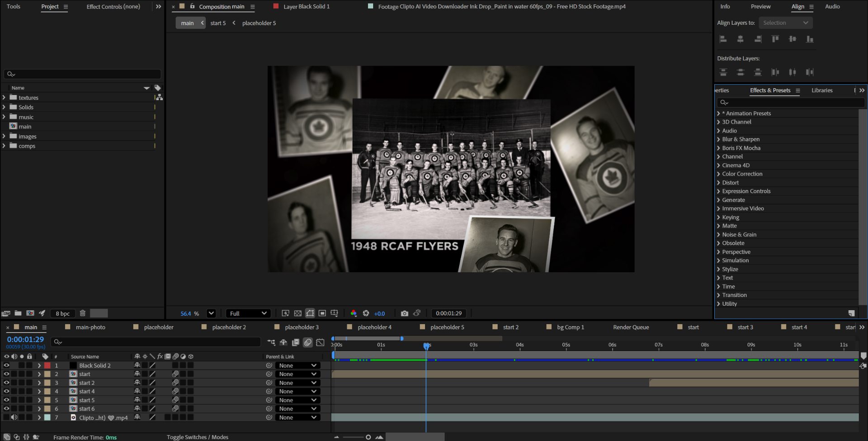Toggle motion blur switch on start 4 layer

pyautogui.click(x=175, y=391)
